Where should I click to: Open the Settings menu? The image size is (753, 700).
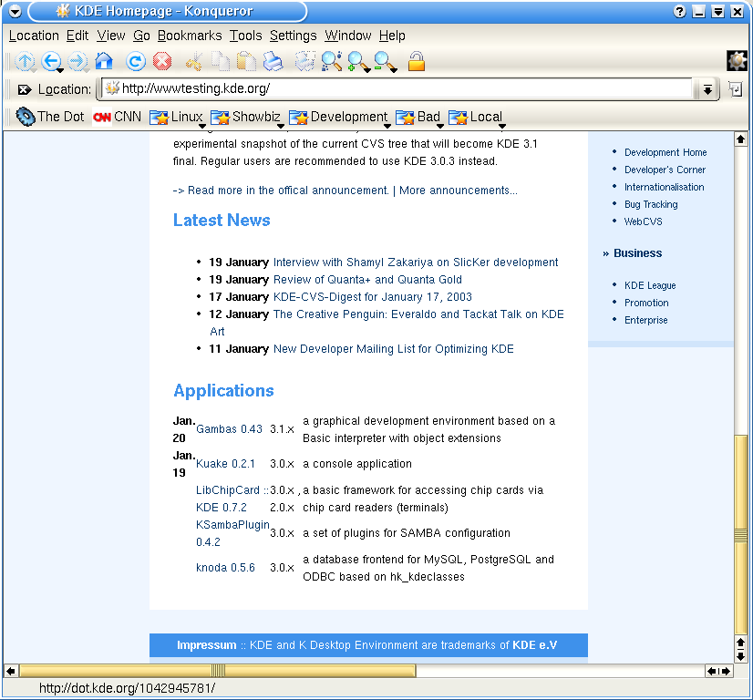(x=293, y=36)
